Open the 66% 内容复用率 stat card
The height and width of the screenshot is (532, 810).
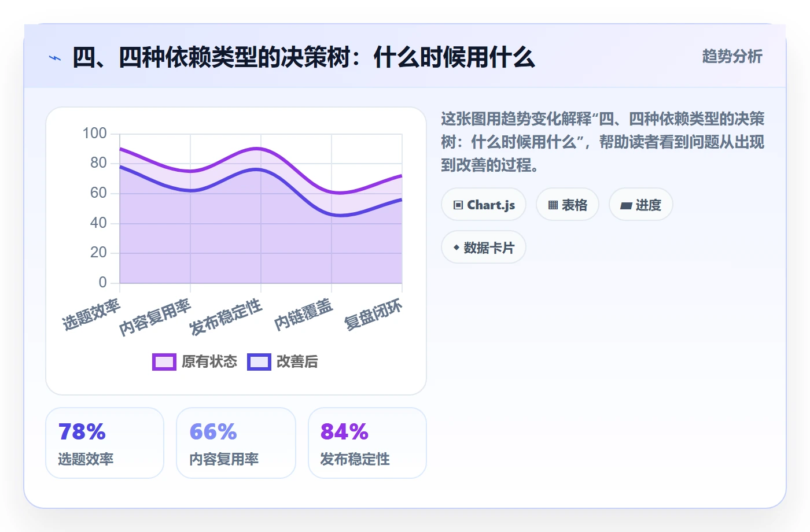click(236, 443)
